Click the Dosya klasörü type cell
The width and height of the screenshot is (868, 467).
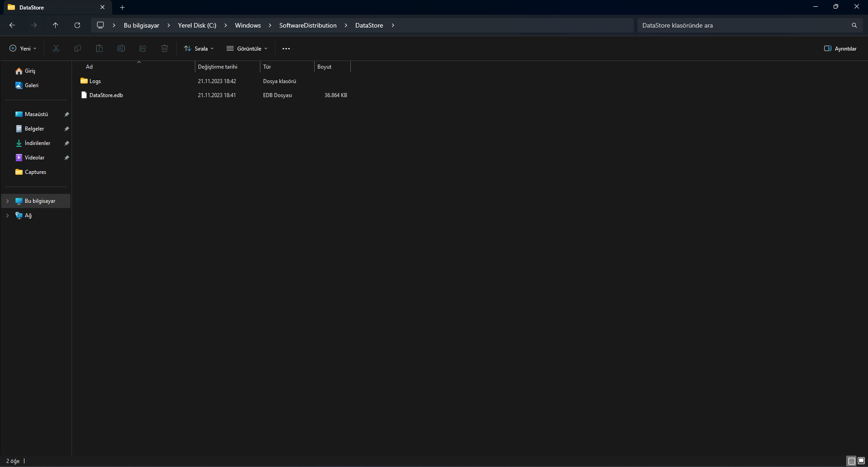pyautogui.click(x=279, y=81)
